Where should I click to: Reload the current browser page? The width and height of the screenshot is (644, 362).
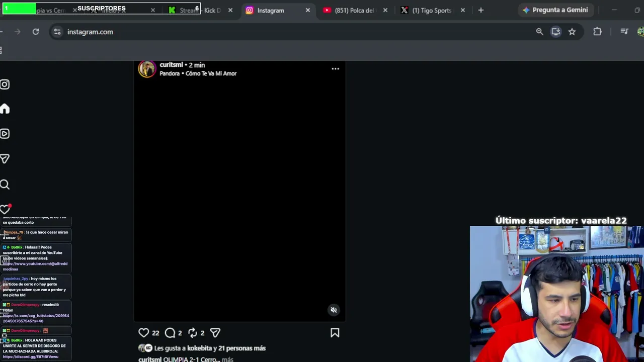point(36,32)
